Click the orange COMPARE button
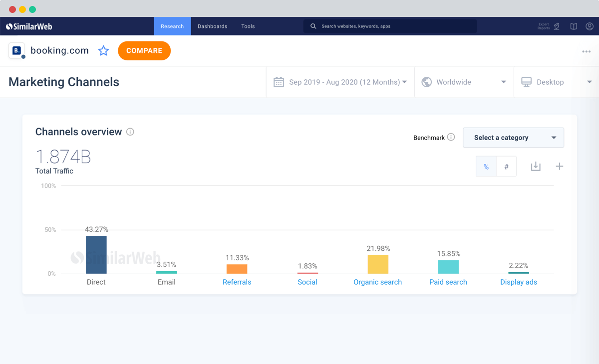 [x=144, y=51]
